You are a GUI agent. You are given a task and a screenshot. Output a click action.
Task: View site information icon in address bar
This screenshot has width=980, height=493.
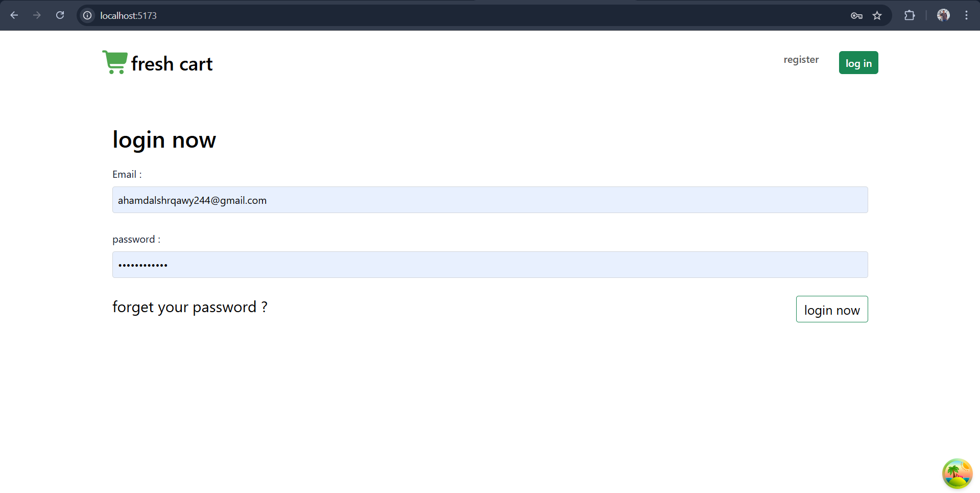pos(88,15)
